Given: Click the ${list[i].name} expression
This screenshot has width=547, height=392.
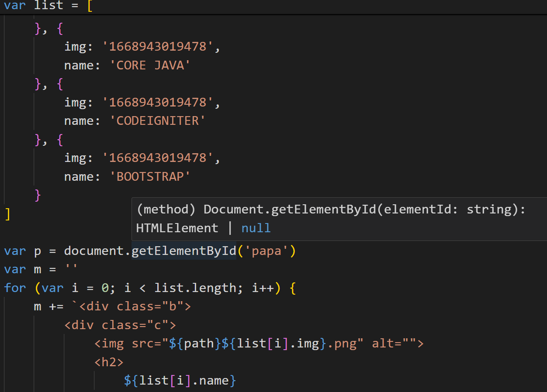Looking at the screenshot, I should coord(180,381).
